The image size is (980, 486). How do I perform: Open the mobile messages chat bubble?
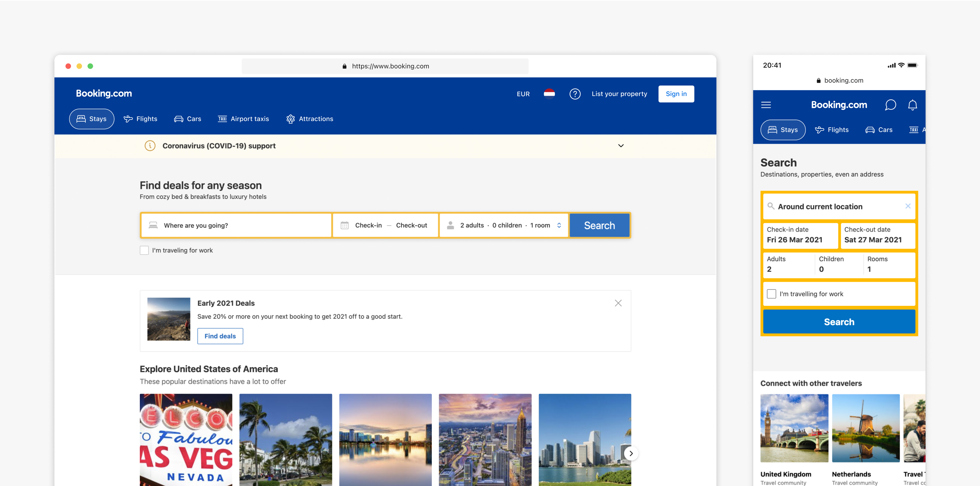click(890, 105)
